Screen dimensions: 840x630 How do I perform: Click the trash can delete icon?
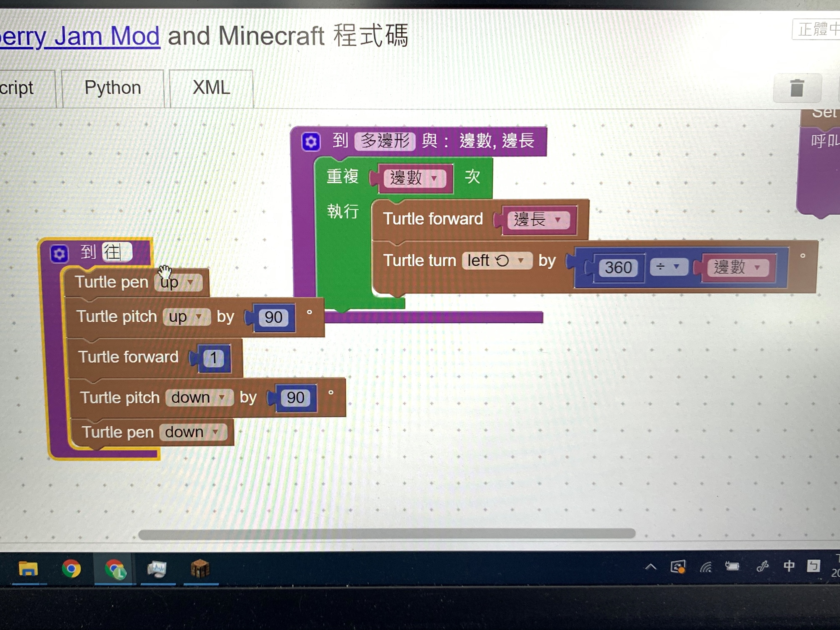pos(797,88)
